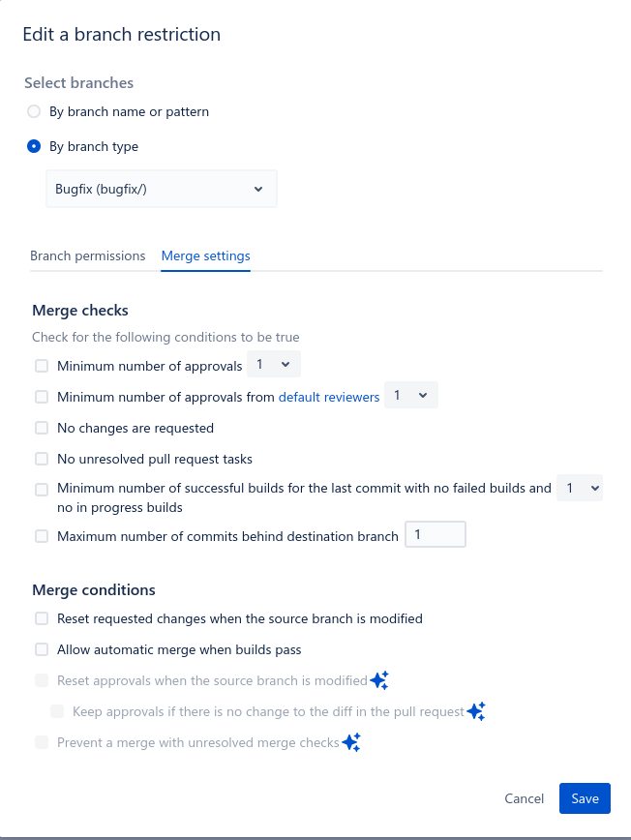Viewport: 631px width, 840px height.
Task: Check allow automatic merge when builds pass
Action: [x=42, y=649]
